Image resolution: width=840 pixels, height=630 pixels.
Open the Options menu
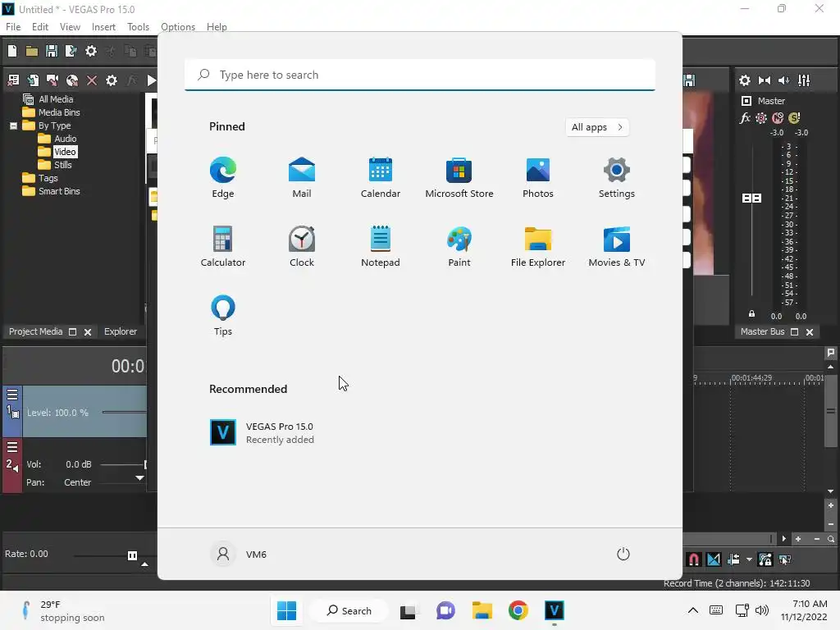(178, 27)
